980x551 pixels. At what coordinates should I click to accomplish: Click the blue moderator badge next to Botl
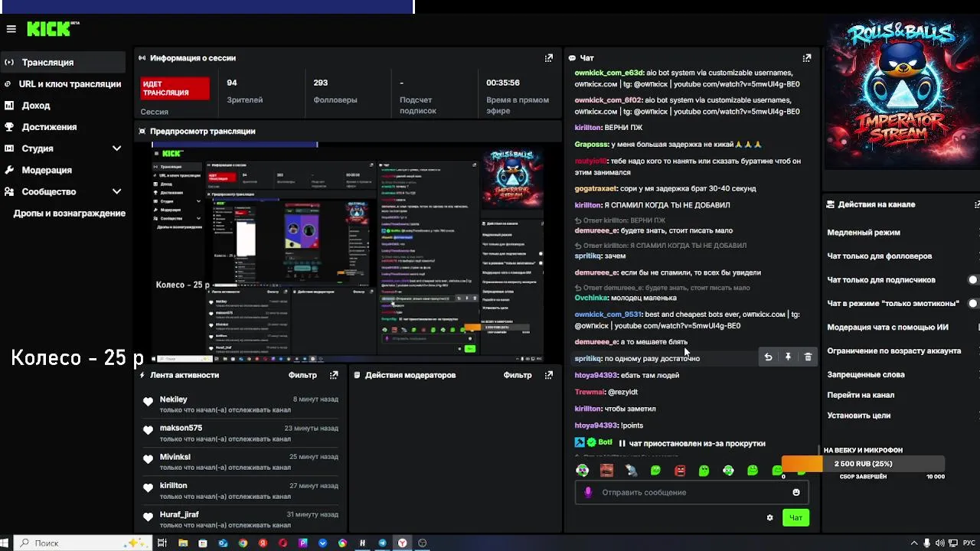(x=580, y=442)
